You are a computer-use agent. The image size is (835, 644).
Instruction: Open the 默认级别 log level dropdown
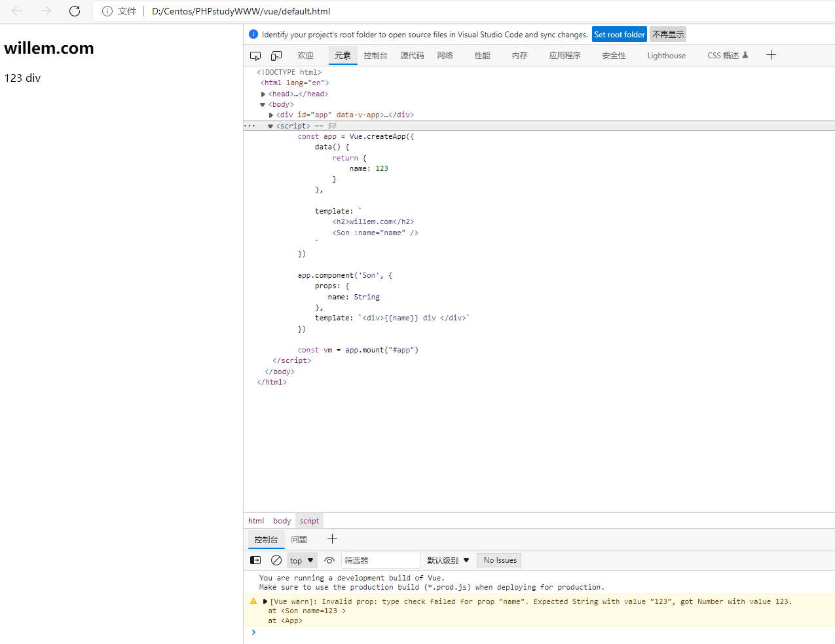[x=448, y=560]
